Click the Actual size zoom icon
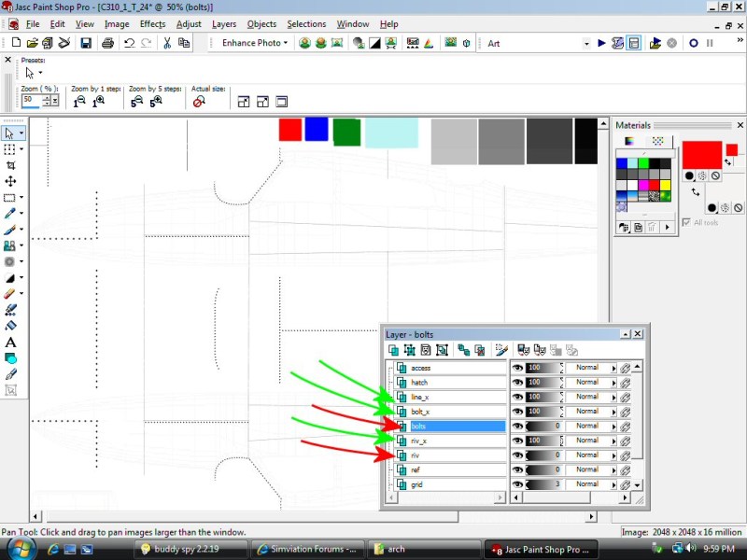This screenshot has width=747, height=560. pos(199,102)
